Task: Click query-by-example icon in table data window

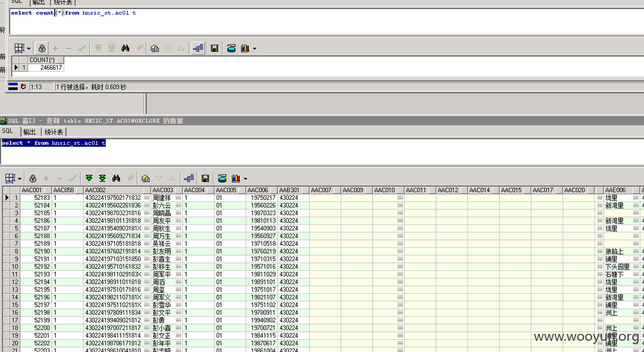Action: (x=145, y=178)
